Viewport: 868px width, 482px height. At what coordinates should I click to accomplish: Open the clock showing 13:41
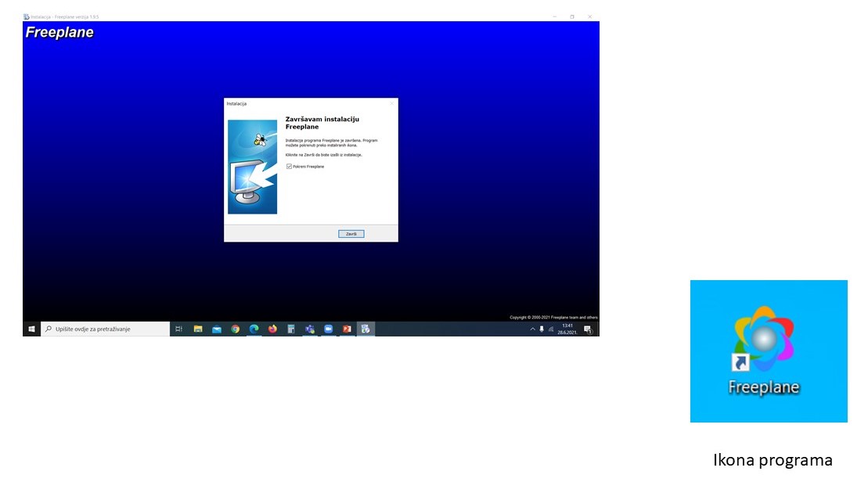[x=567, y=329]
